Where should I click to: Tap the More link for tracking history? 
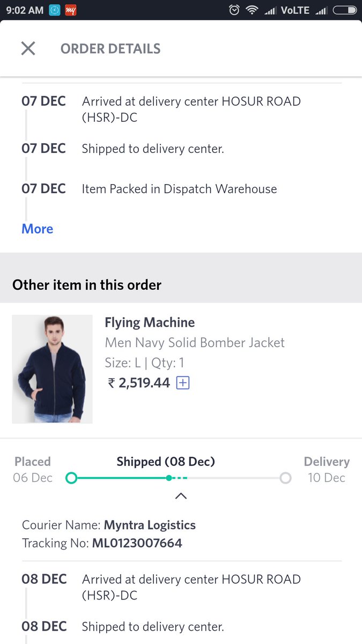click(37, 229)
